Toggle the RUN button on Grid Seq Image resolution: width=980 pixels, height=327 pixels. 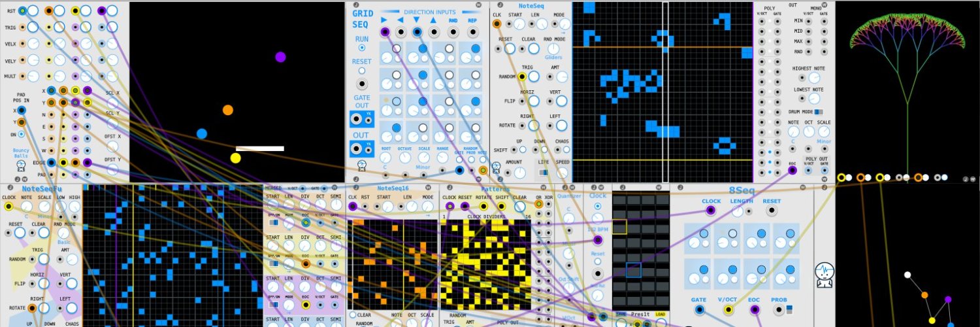click(361, 48)
